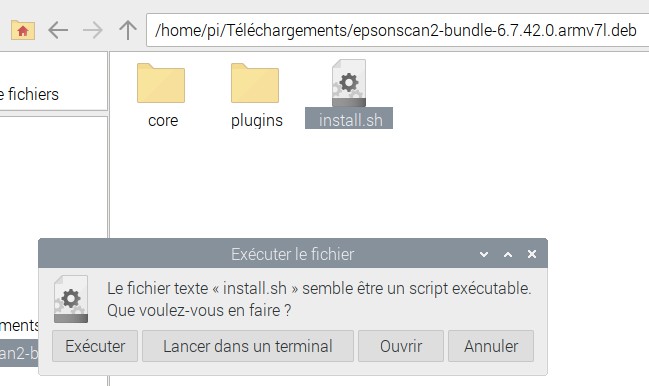Click the Ouvrir button
The width and height of the screenshot is (649, 386).
(x=401, y=346)
